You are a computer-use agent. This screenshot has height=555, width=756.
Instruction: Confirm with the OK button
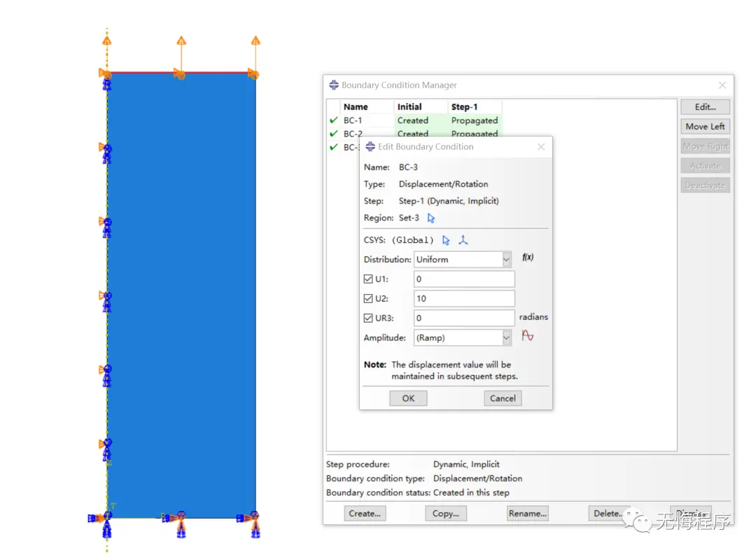tap(408, 398)
